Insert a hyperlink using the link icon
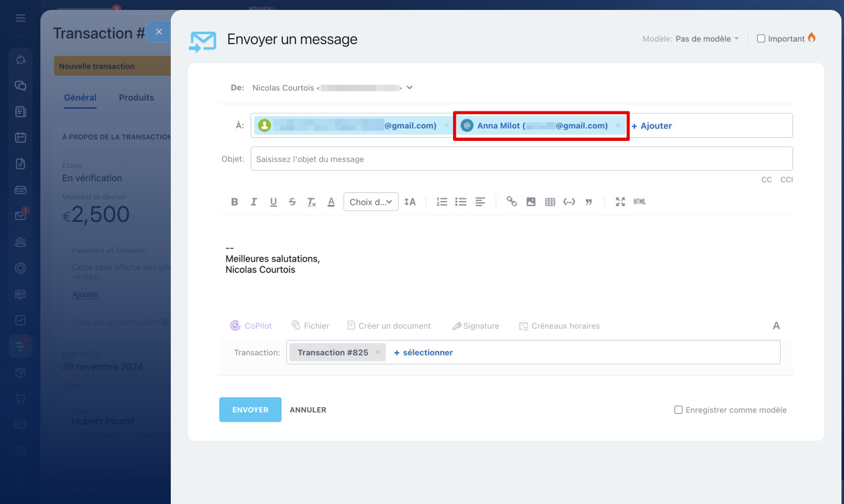The width and height of the screenshot is (844, 504). pyautogui.click(x=512, y=202)
